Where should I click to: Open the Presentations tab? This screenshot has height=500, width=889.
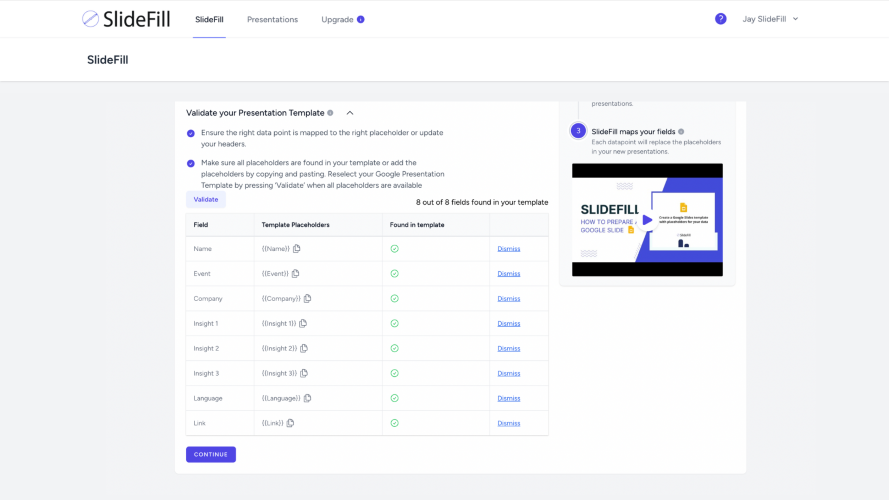[272, 19]
